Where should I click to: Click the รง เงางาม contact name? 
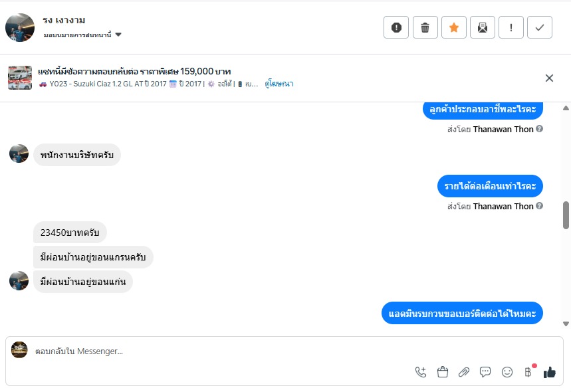(64, 20)
